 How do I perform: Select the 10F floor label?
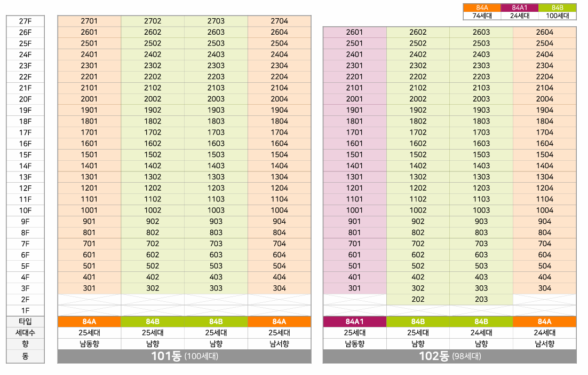26,210
